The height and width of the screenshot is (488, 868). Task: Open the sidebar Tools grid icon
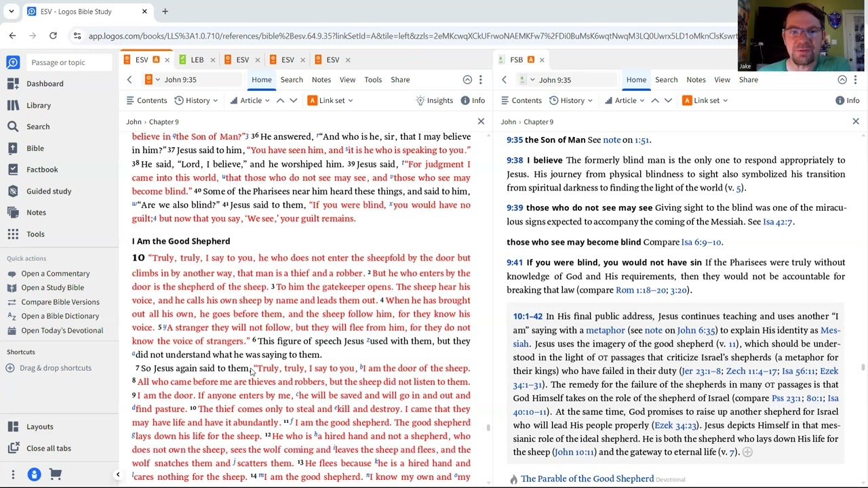[13, 234]
